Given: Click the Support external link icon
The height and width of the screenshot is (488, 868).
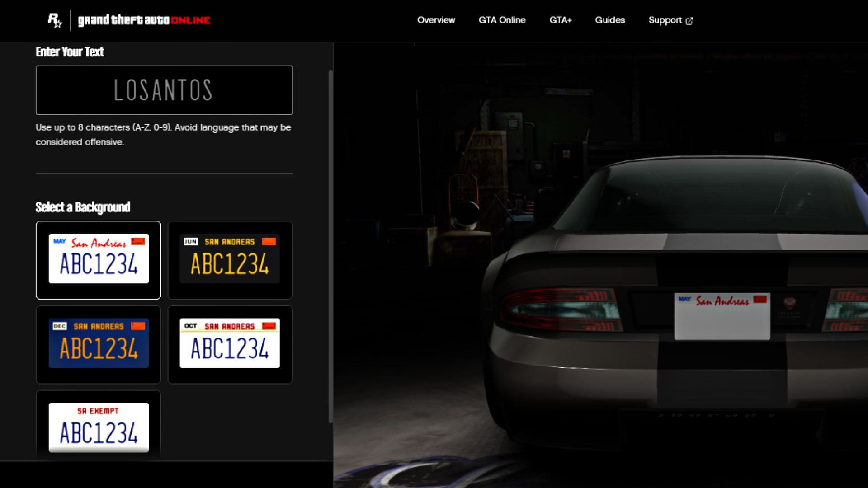Looking at the screenshot, I should tap(690, 20).
